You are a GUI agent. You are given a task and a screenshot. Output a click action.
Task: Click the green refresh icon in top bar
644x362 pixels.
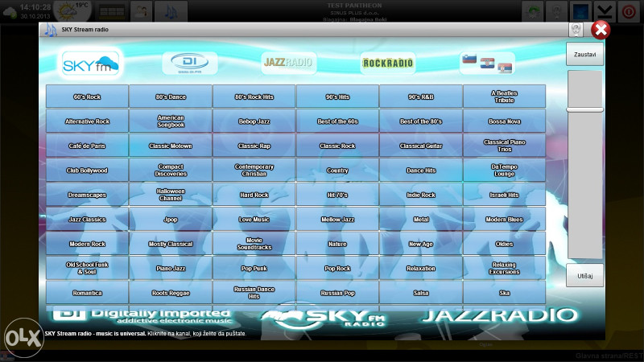point(532,11)
